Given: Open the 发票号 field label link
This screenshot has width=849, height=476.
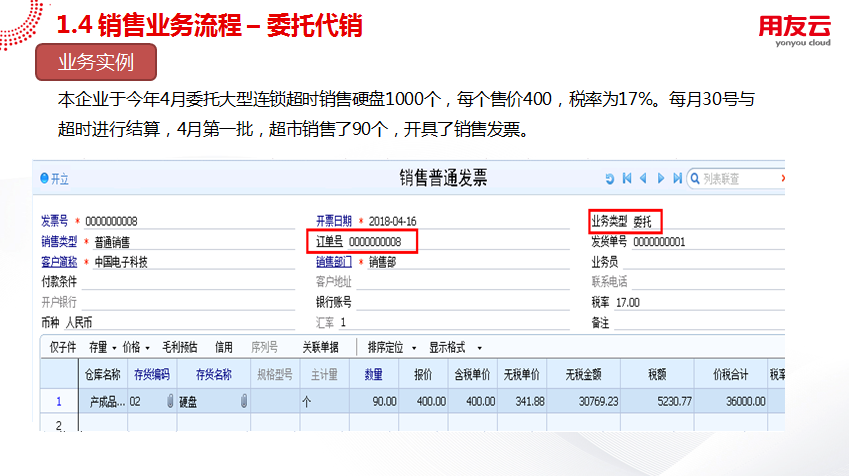Looking at the screenshot, I should click(55, 221).
